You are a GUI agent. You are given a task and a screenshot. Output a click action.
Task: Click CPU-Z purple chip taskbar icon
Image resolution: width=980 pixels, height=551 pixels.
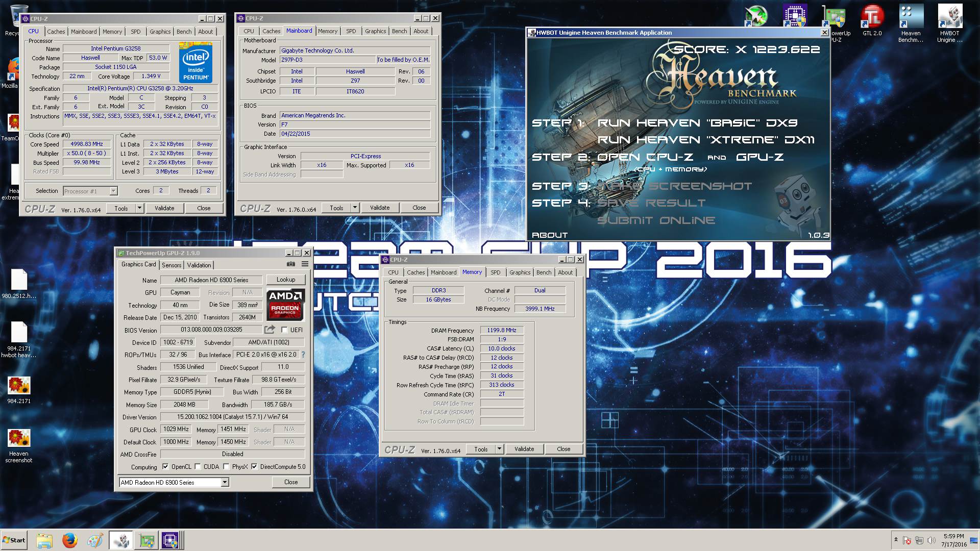(170, 540)
